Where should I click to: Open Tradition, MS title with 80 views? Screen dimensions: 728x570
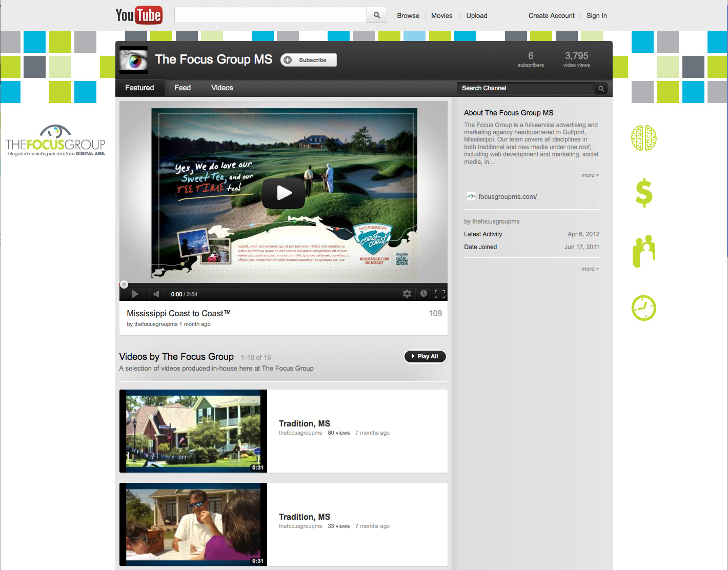pos(305,423)
